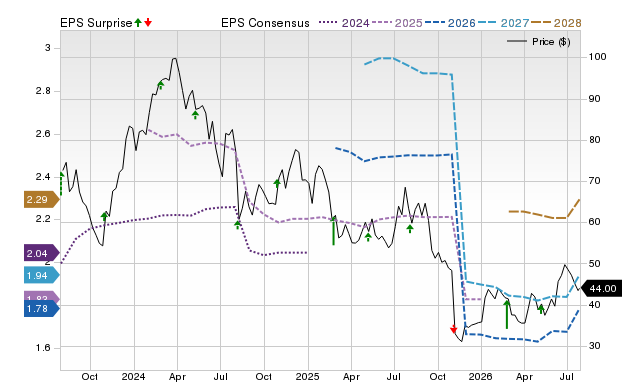Click the 100 label on price axis
This screenshot has height=382, width=640.
[x=597, y=57]
